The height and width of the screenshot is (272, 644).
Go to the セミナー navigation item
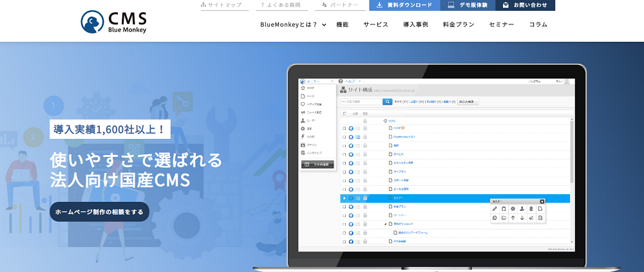click(502, 24)
